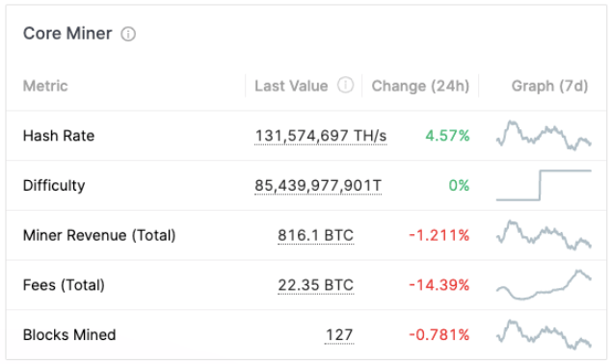Image resolution: width=611 pixels, height=364 pixels.
Task: Click the info icon next to Last Value
Action: point(345,85)
